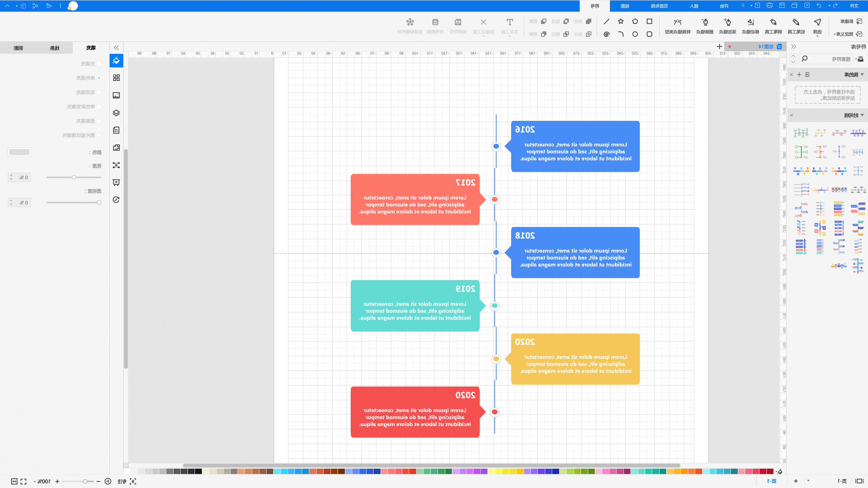Open the zoom 100% dropdown
The width and height of the screenshot is (868, 488).
pyautogui.click(x=34, y=481)
